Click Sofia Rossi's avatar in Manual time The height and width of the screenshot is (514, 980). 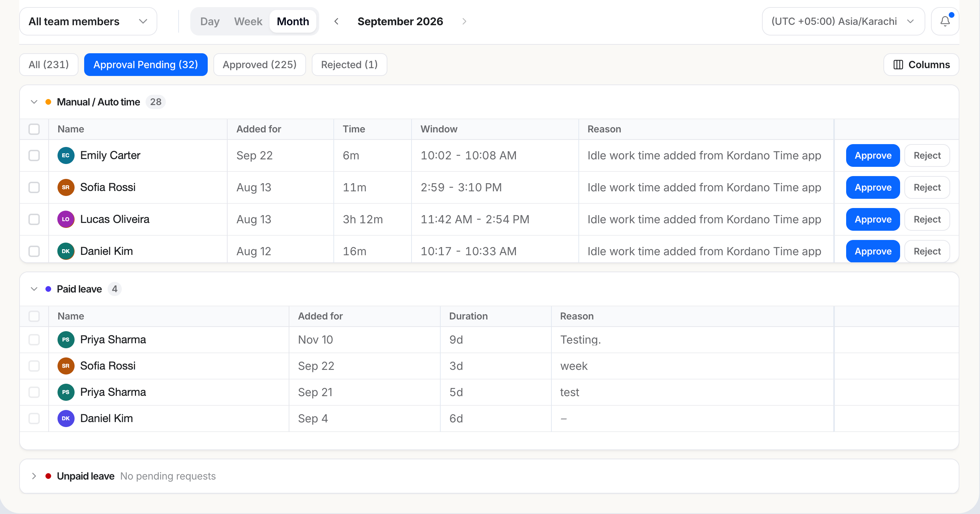pyautogui.click(x=66, y=187)
